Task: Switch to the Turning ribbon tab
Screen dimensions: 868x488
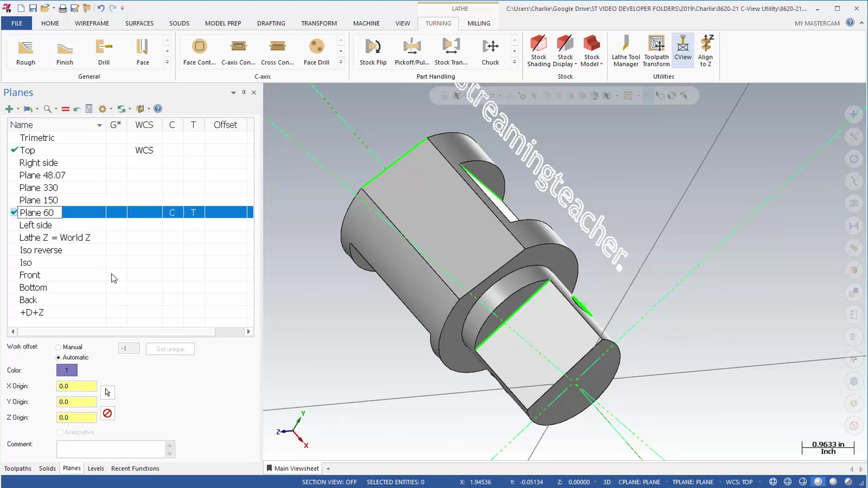Action: pos(439,23)
